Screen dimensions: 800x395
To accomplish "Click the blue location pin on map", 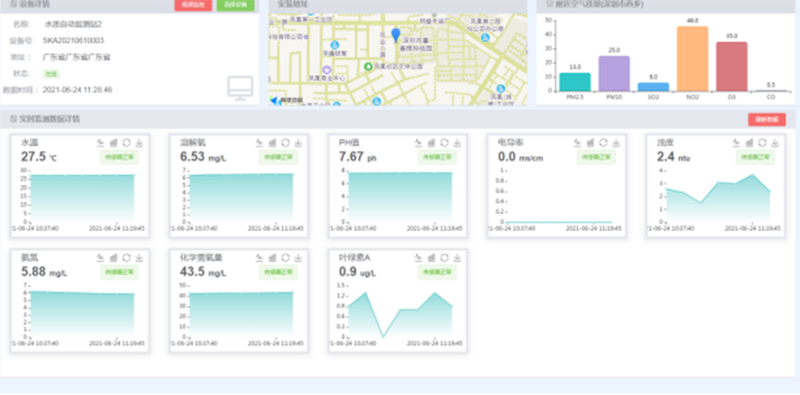I will tap(395, 35).
